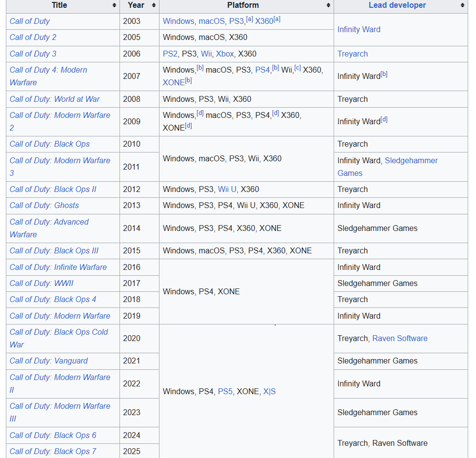Open the PS2 platform link

tap(170, 54)
